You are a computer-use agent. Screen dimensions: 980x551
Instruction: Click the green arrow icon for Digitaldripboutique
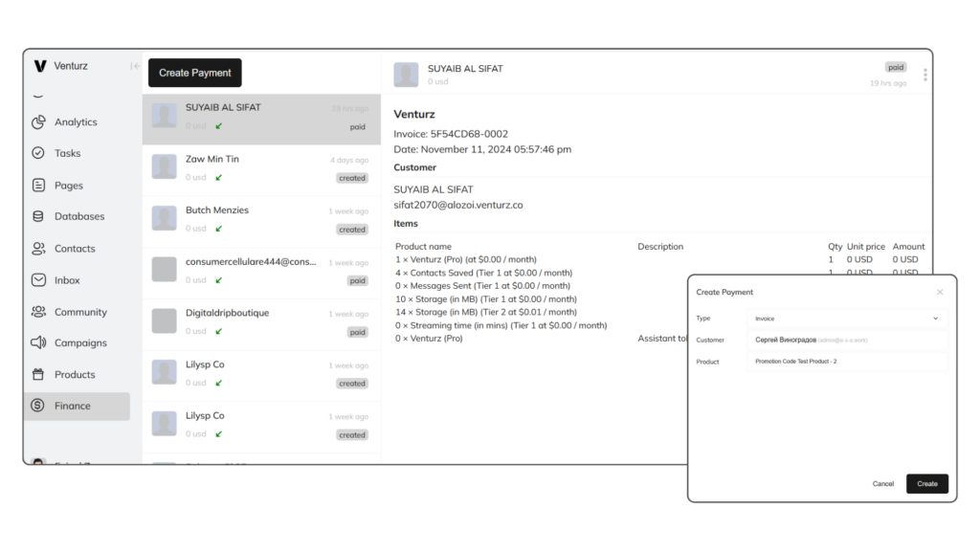coord(219,331)
